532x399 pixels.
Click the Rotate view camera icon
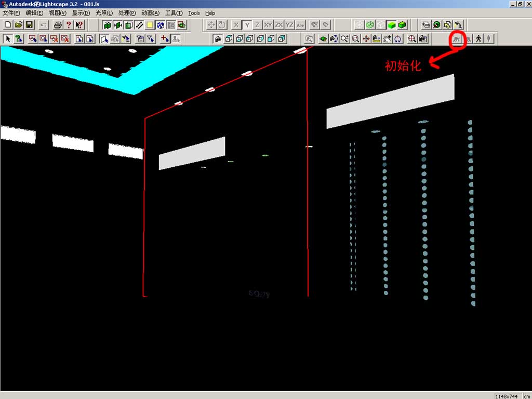334,38
